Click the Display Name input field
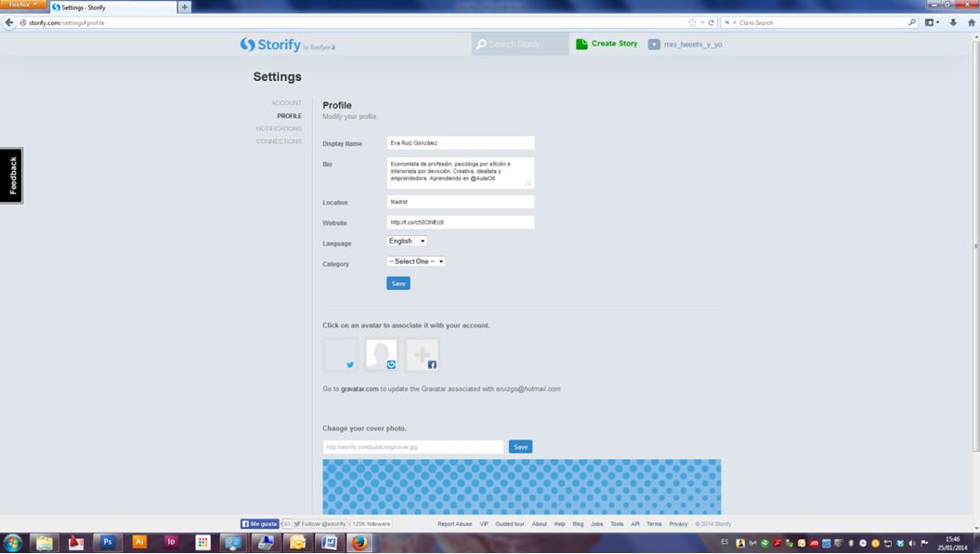980x554 pixels. coord(460,143)
